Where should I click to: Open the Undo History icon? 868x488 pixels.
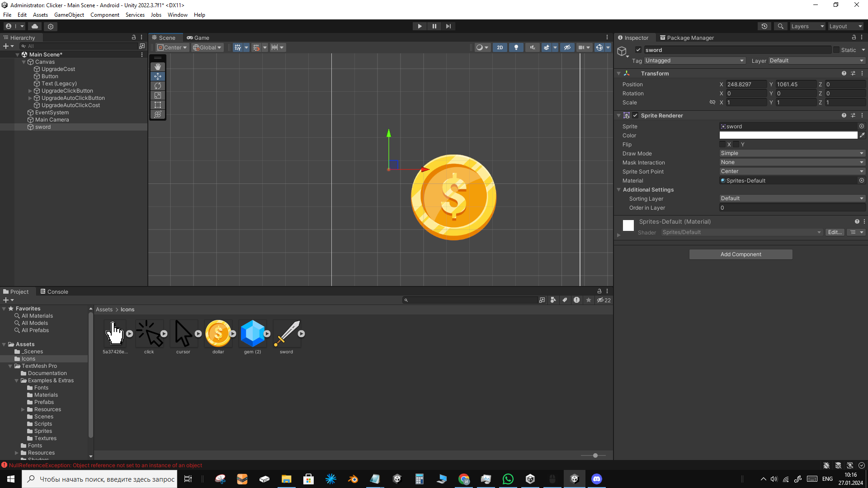764,26
